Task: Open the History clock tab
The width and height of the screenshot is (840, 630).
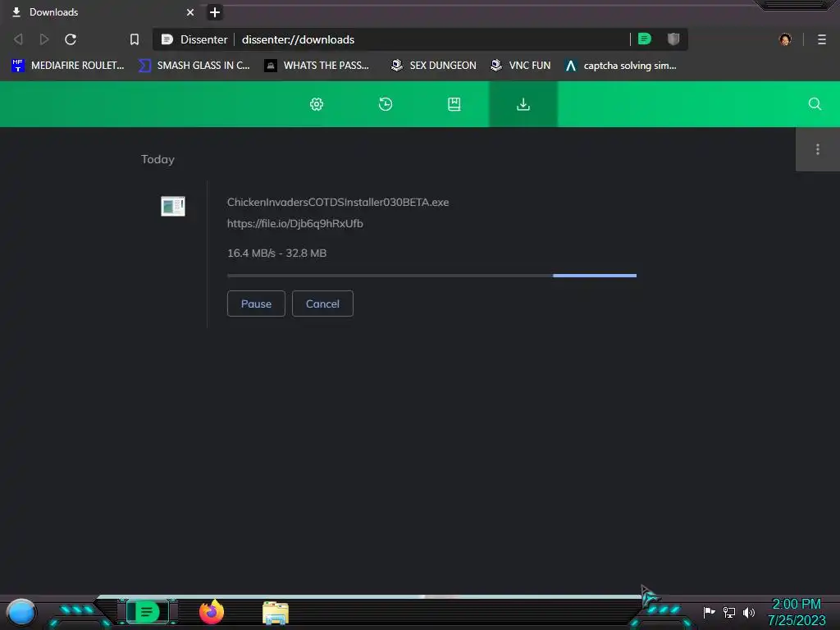Action: pyautogui.click(x=386, y=104)
